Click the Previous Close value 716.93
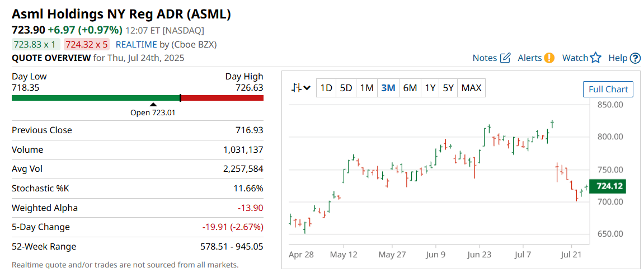The image size is (644, 277). [x=249, y=130]
